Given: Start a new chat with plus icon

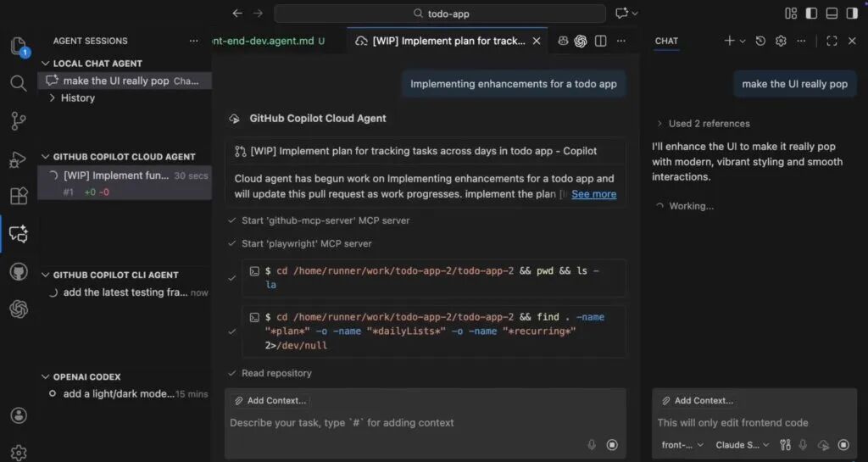Looking at the screenshot, I should coord(729,41).
